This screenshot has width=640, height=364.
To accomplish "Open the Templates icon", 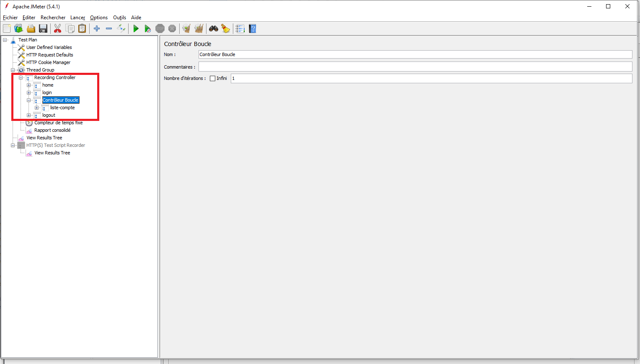I will tap(18, 28).
